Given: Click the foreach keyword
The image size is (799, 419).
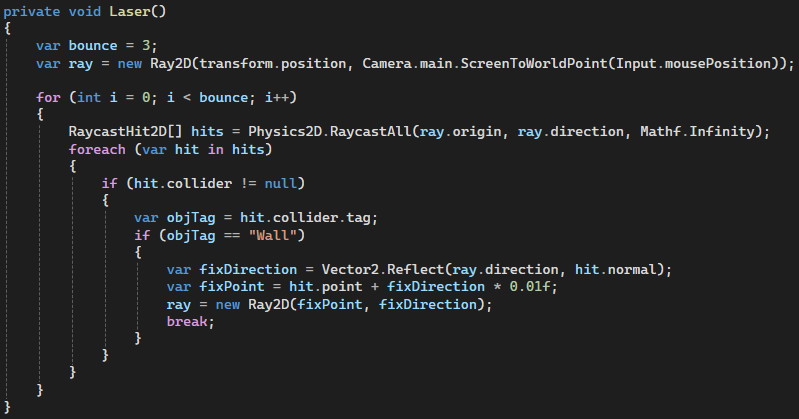Looking at the screenshot, I should click(98, 150).
